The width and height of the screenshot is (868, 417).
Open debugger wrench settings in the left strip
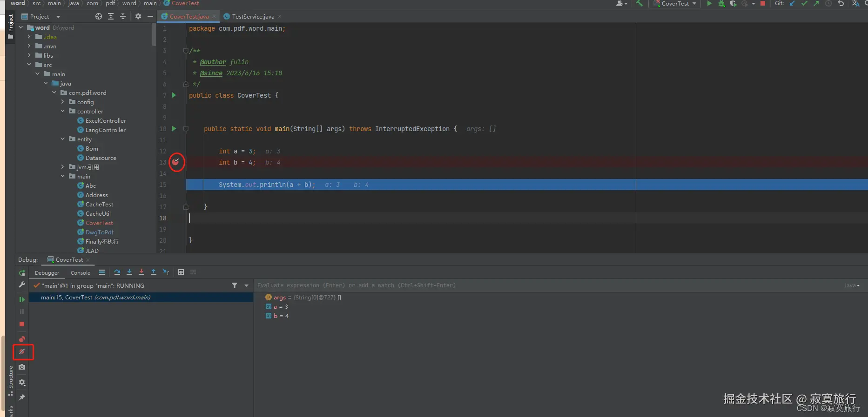[22, 285]
